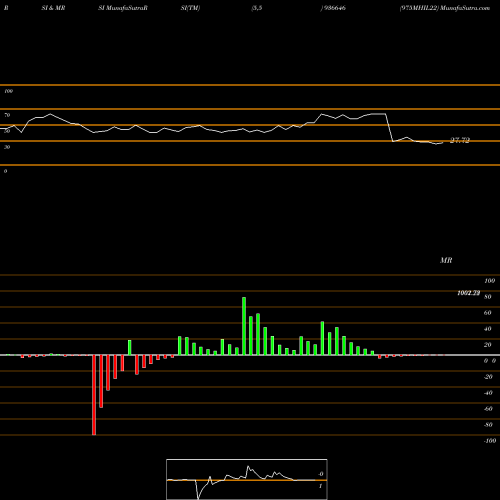
Task: Click the 936646 code in the header
Action: pos(335,8)
